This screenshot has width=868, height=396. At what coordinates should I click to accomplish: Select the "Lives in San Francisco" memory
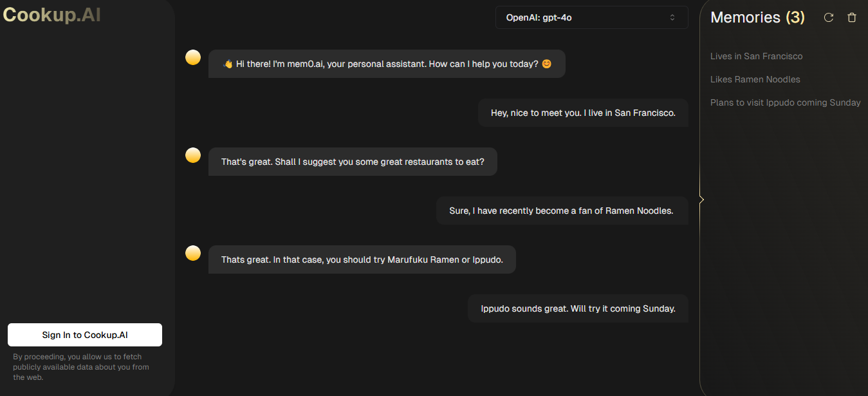(757, 56)
